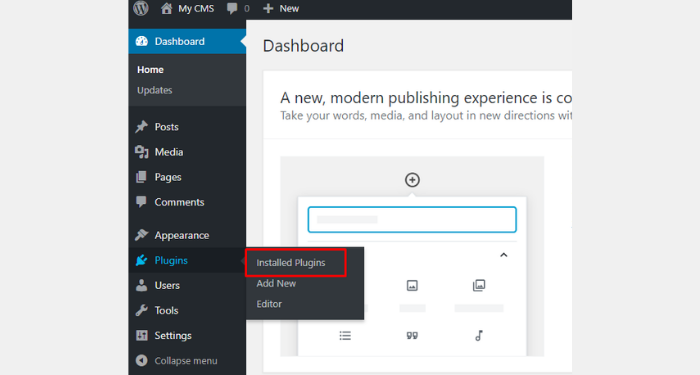The height and width of the screenshot is (375, 700).
Task: Open the My CMS site home link
Action: [x=188, y=8]
